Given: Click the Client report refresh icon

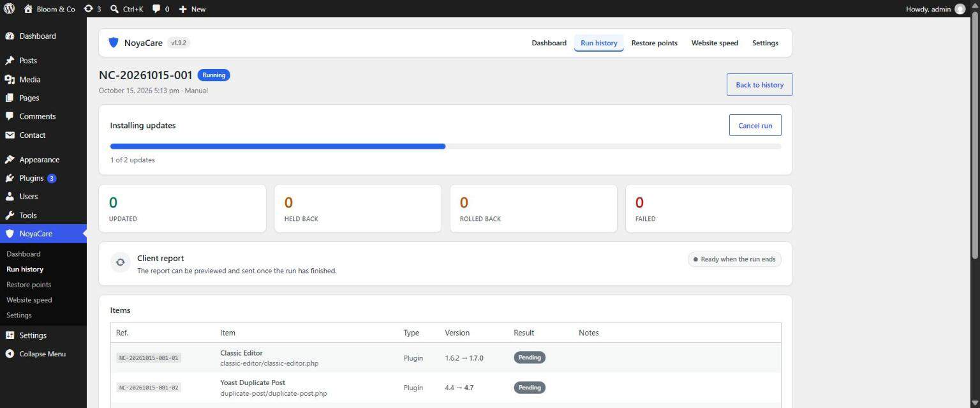Looking at the screenshot, I should coord(120,262).
